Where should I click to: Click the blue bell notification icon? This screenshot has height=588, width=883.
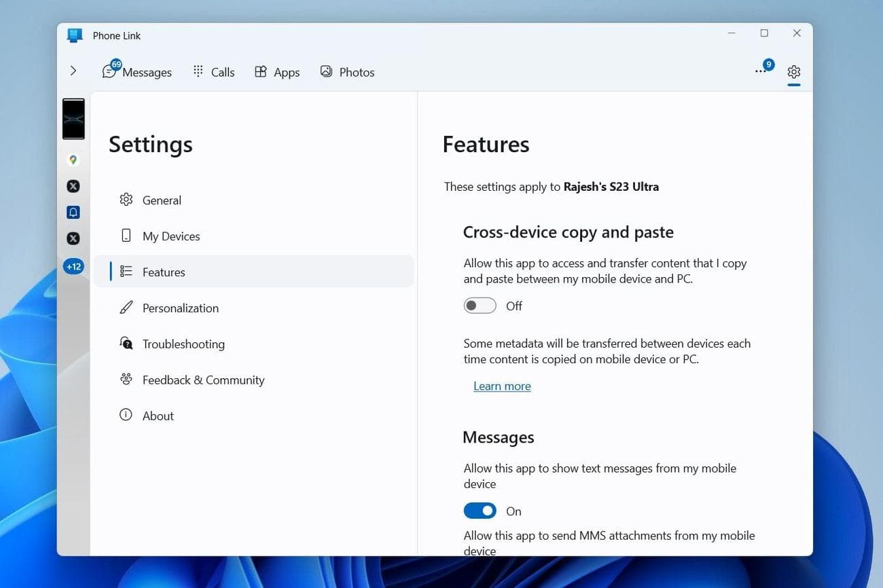tap(73, 213)
